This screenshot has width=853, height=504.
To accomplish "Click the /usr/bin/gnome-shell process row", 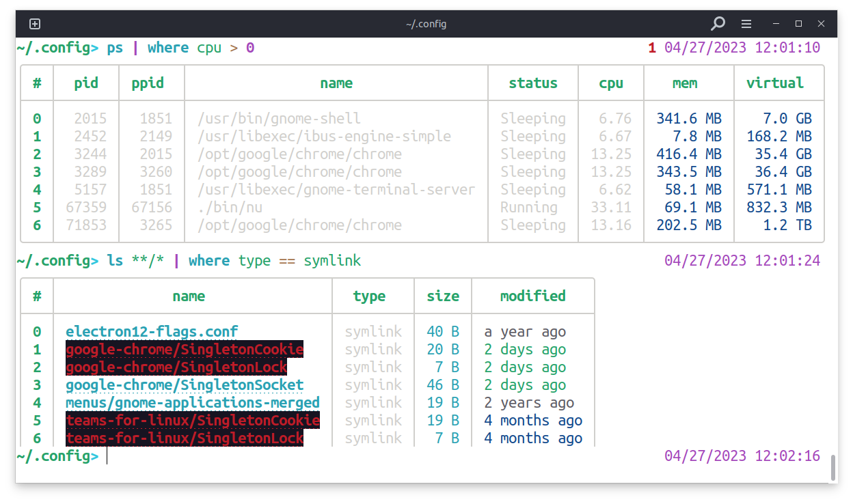I will [279, 119].
